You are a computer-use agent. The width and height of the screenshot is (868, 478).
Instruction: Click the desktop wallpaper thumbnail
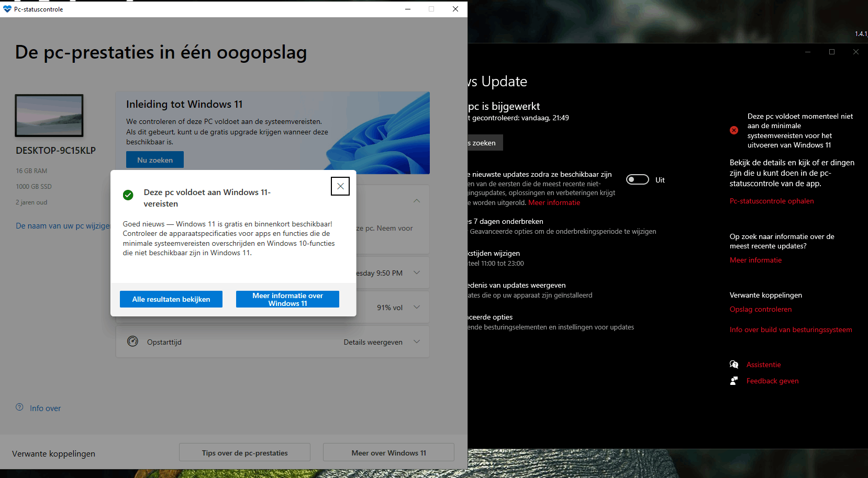(x=49, y=116)
